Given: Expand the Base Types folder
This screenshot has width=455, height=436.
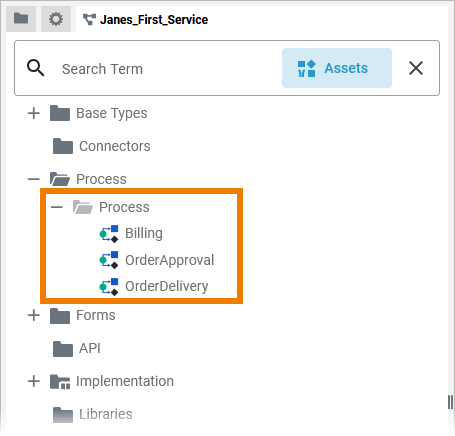Looking at the screenshot, I should click(x=34, y=113).
